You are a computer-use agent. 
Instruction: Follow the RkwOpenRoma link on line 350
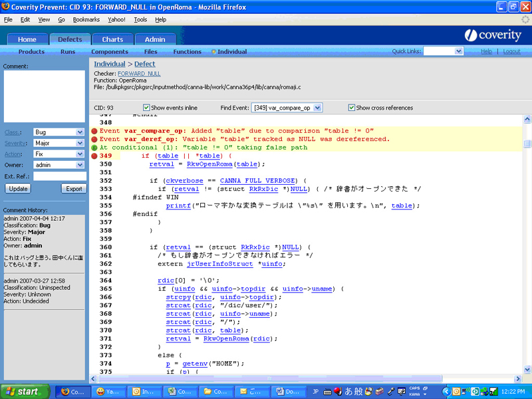click(209, 164)
